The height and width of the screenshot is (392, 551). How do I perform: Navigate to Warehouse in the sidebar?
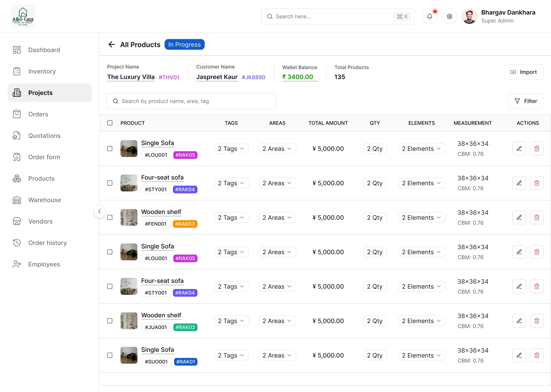coord(50,200)
